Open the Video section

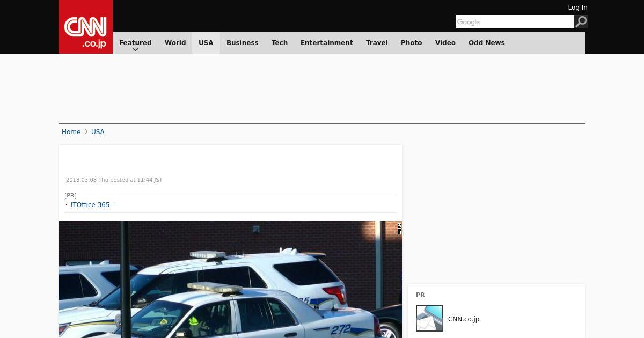[x=445, y=43]
